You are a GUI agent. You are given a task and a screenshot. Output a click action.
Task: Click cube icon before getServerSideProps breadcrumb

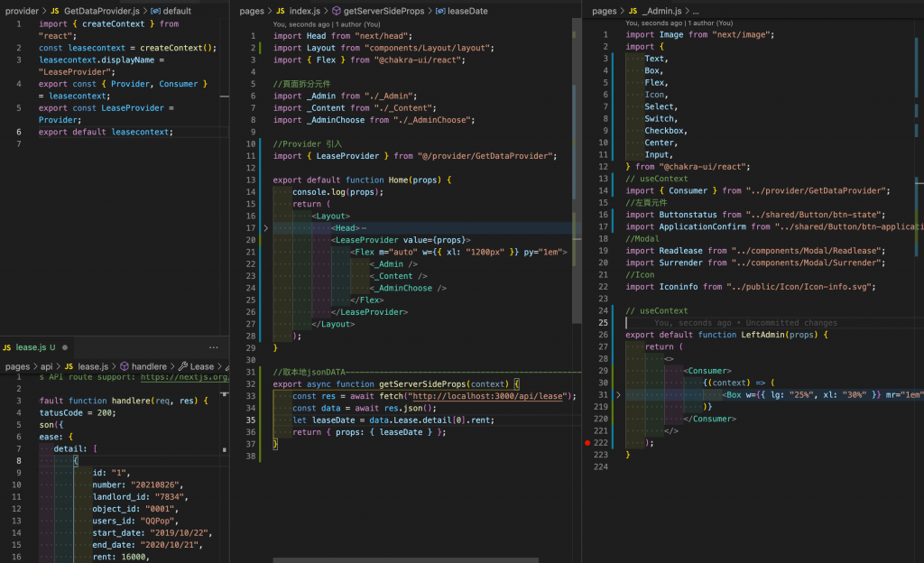pos(337,11)
